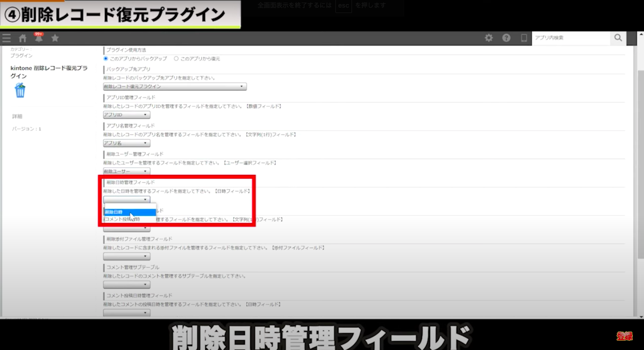Expand the アプリ名 field dropdown
Viewport: 644px width, 350px height.
click(x=127, y=143)
